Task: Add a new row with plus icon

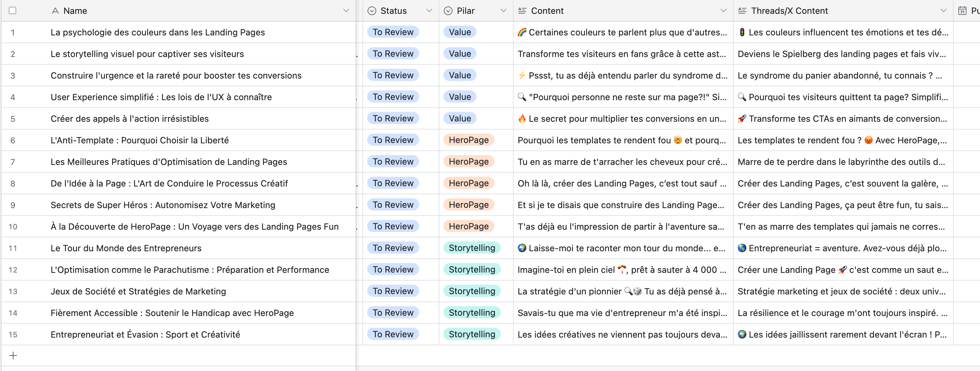Action: (13, 355)
